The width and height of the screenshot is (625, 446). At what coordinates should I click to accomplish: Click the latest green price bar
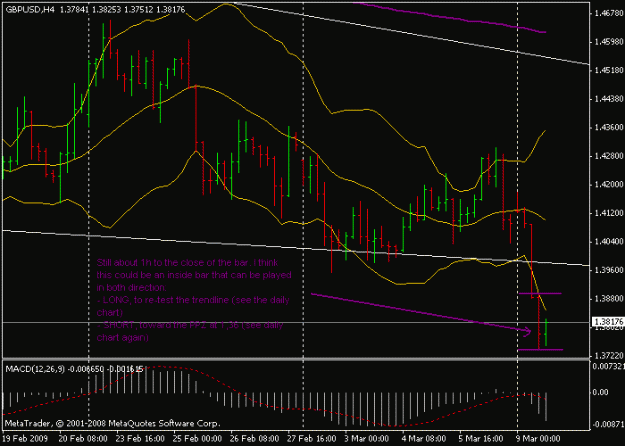click(x=546, y=332)
